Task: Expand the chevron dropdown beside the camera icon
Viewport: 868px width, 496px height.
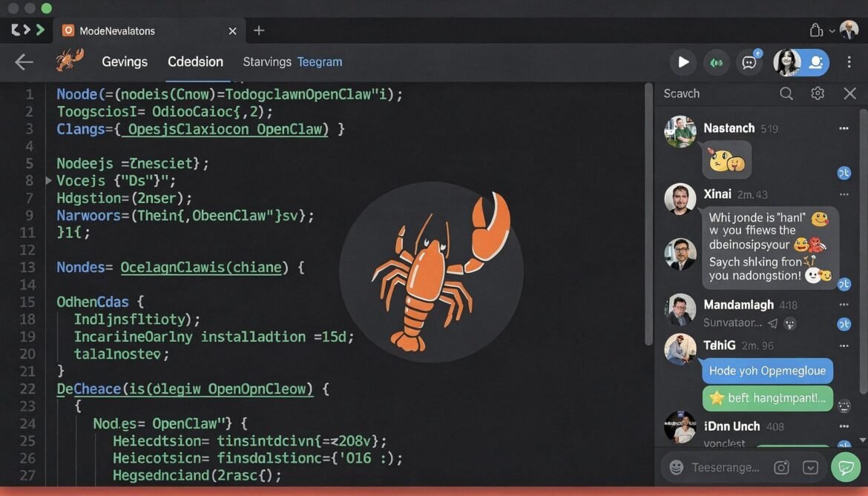Action: (809, 467)
